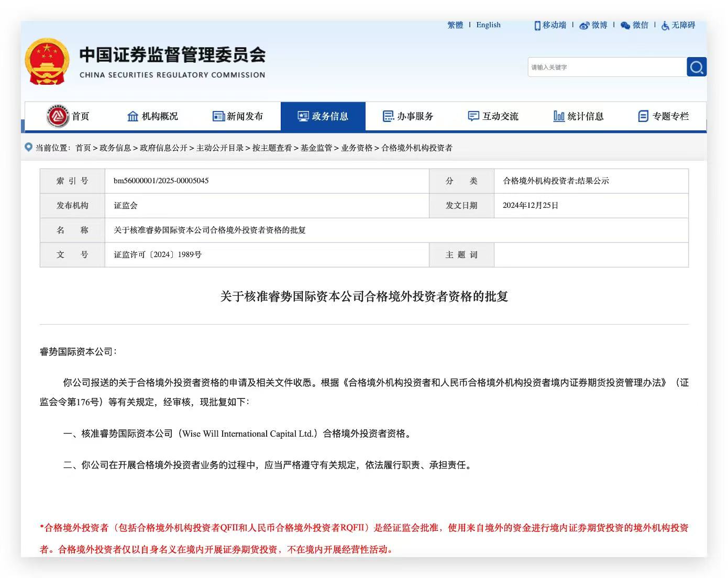Image resolution: width=728 pixels, height=578 pixels.
Task: Click the search magnifier icon button
Action: (696, 67)
